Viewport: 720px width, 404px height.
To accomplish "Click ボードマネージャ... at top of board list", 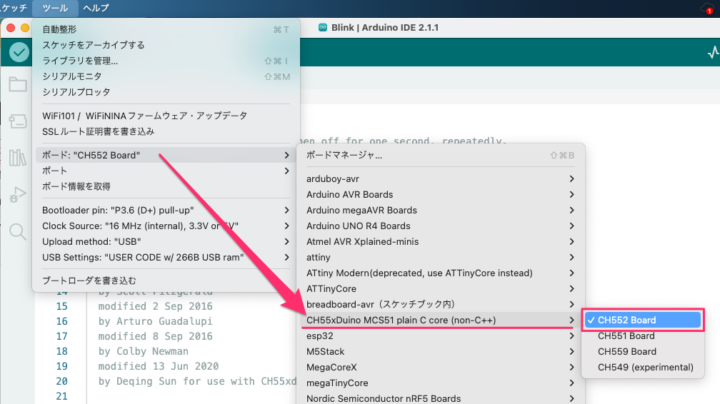I will tap(344, 155).
